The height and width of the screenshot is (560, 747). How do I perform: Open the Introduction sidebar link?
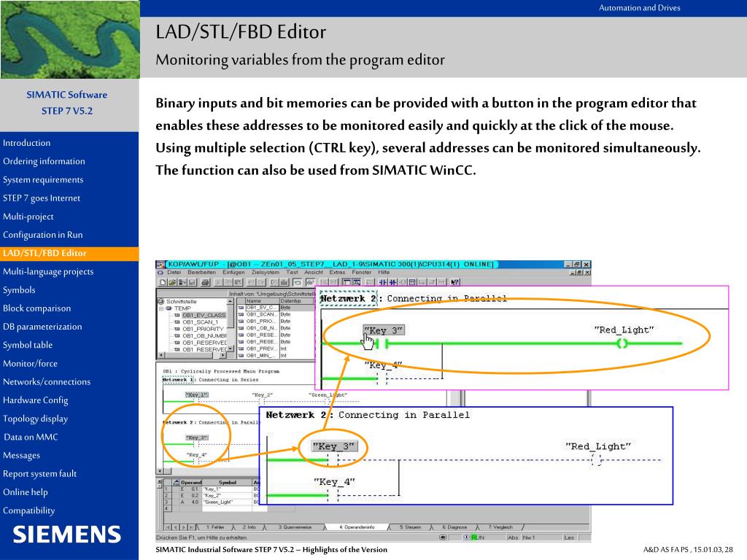tap(27, 143)
